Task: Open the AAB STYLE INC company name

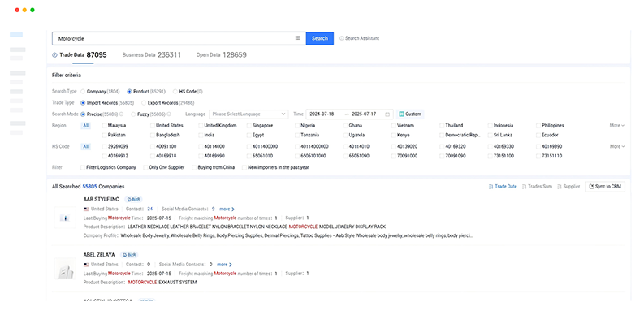Action: pos(102,199)
